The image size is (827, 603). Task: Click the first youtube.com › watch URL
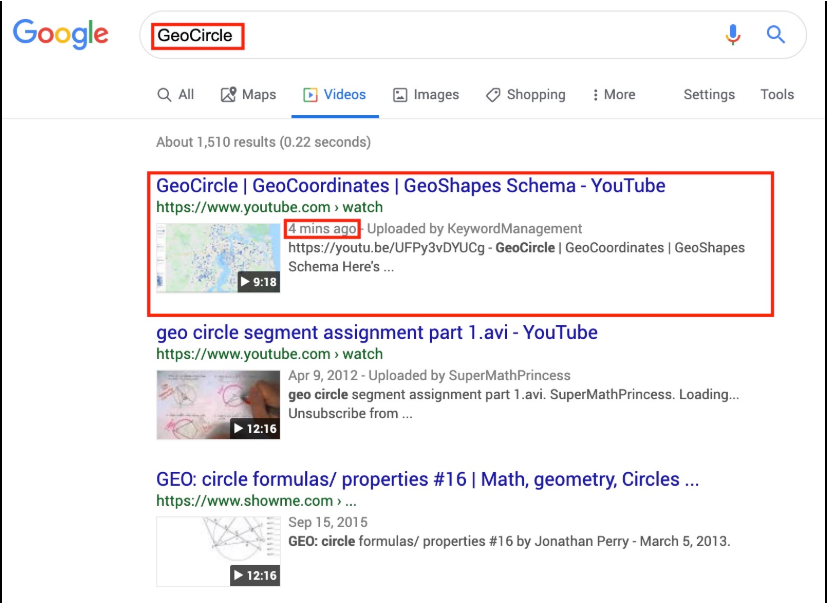(270, 207)
